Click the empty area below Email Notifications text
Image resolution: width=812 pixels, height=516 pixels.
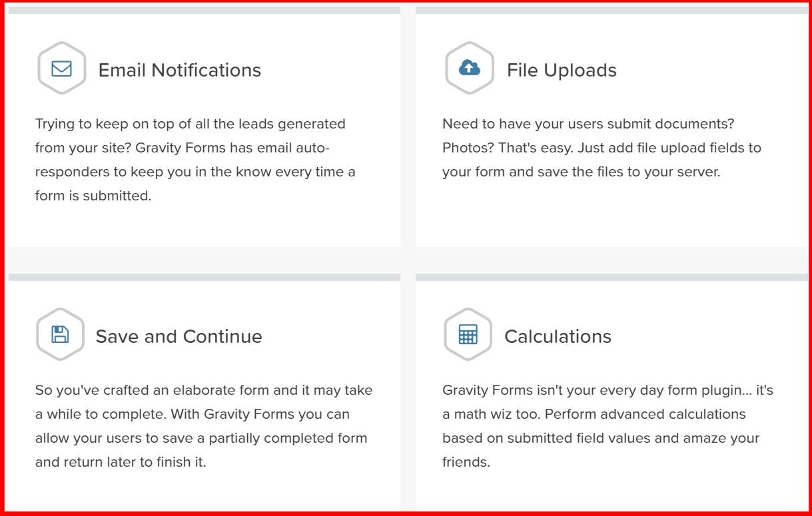coord(204,226)
